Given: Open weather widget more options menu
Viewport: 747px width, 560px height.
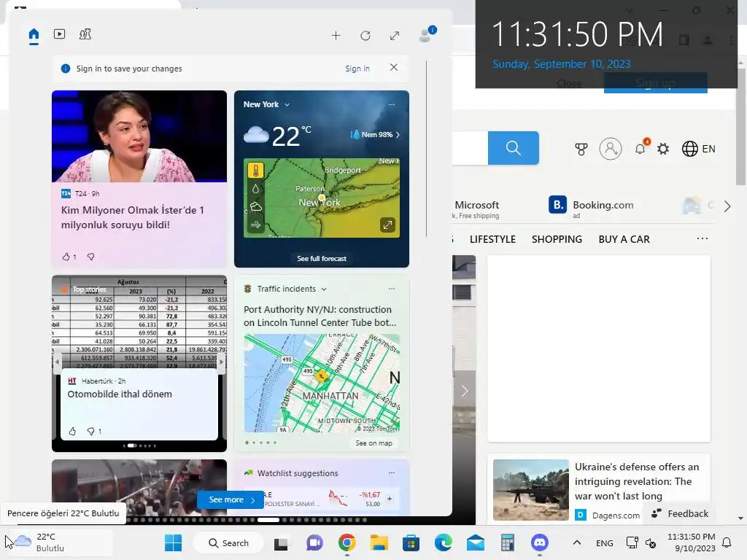Looking at the screenshot, I should (392, 104).
